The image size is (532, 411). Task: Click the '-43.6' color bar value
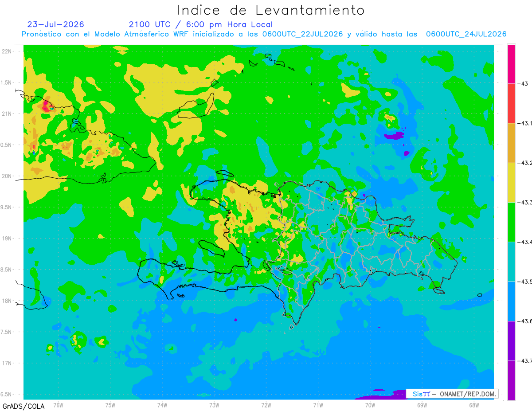[x=524, y=321]
